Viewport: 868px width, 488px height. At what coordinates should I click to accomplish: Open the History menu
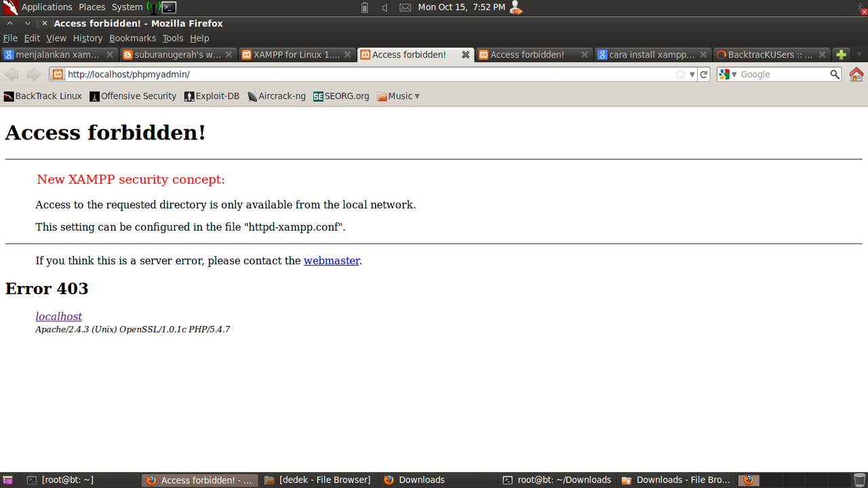(x=87, y=39)
